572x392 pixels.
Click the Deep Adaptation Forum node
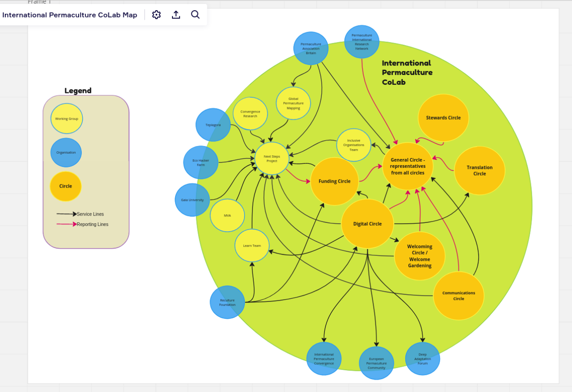(422, 359)
